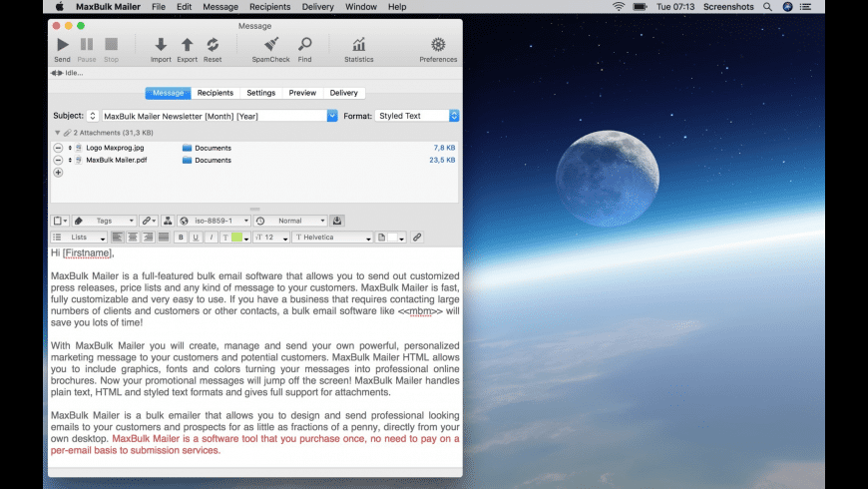Click the green text color swatch

point(236,238)
